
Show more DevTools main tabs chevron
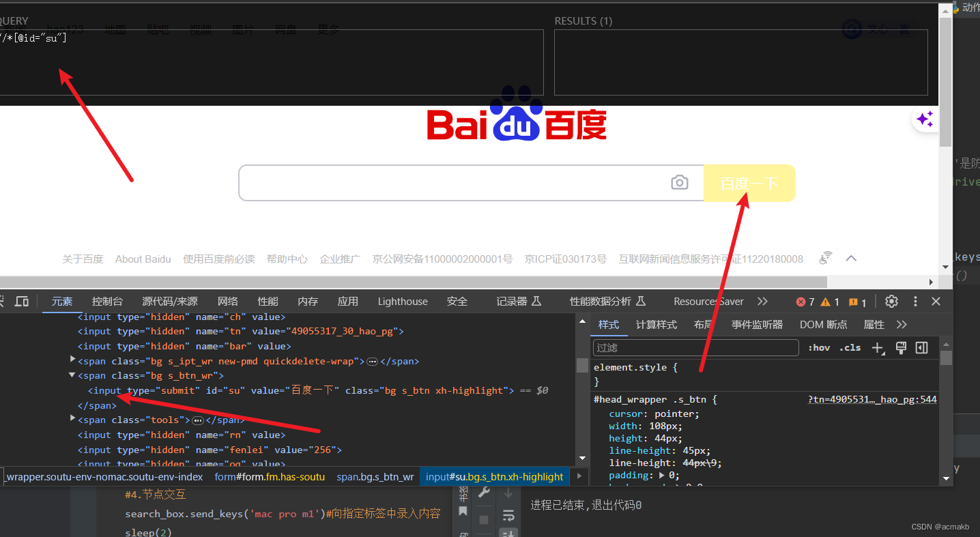[x=762, y=302]
